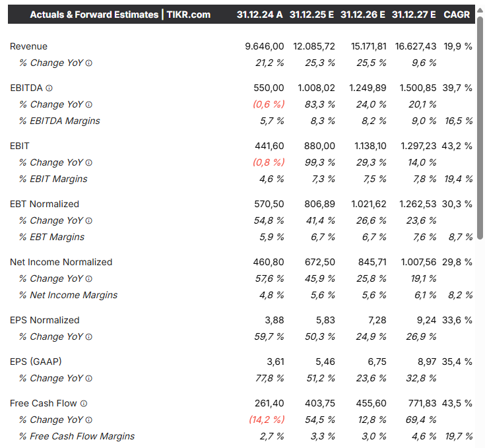Open info icon for EBITDA % Change YoY
The width and height of the screenshot is (485, 448).
coord(89,104)
